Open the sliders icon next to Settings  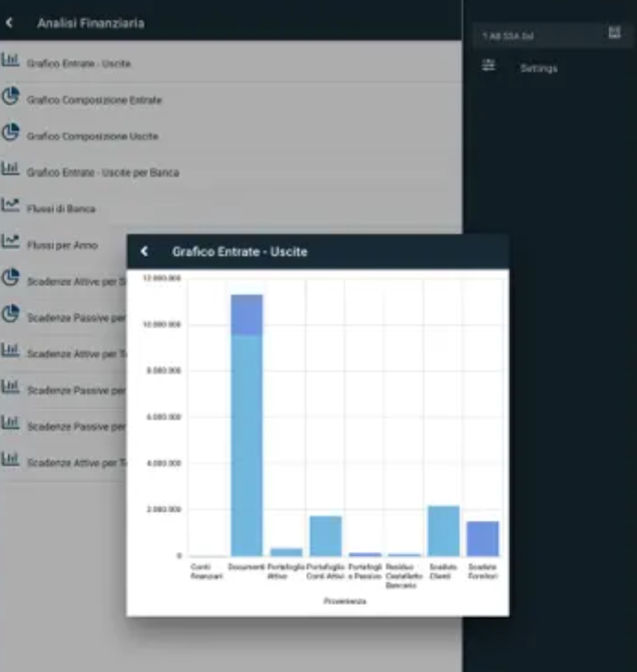[488, 65]
